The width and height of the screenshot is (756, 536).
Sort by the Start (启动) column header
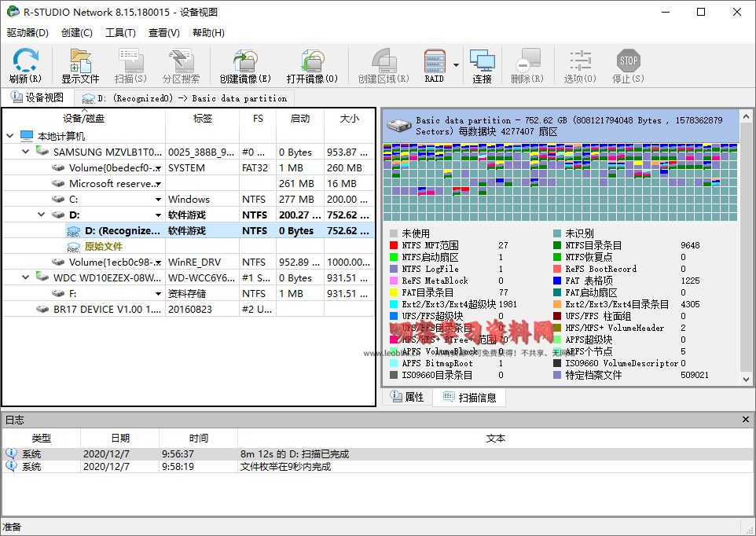[x=300, y=119]
